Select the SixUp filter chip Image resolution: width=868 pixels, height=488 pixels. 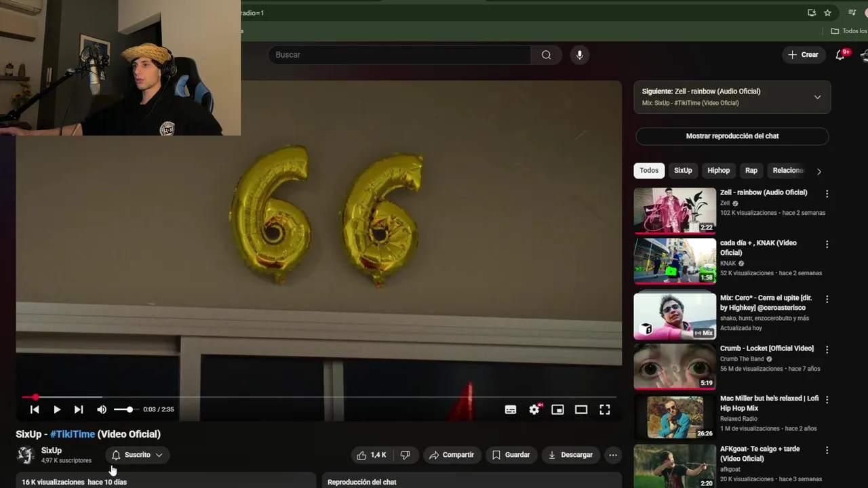(683, 171)
